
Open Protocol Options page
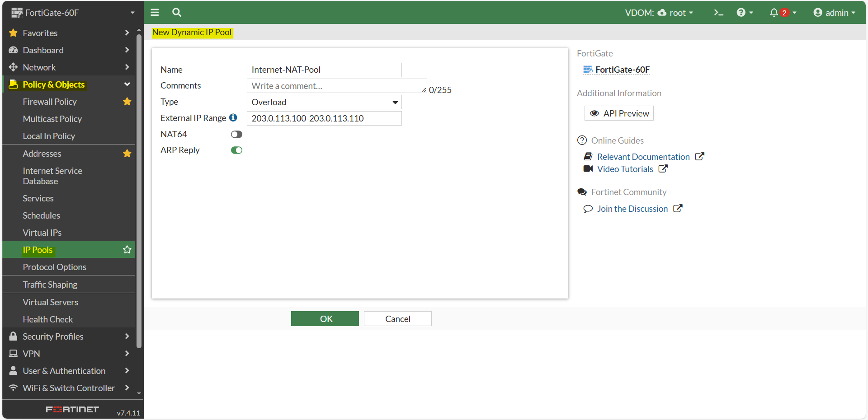pos(54,267)
